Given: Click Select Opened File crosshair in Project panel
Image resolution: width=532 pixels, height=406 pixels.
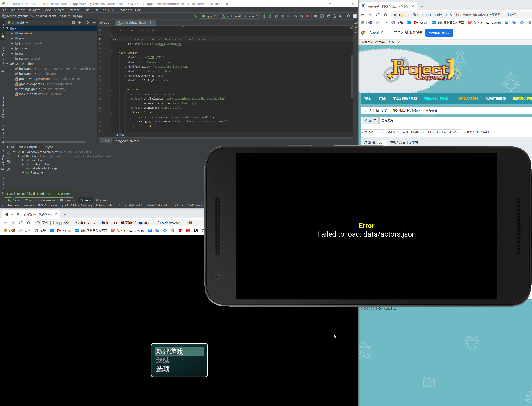Looking at the screenshot, I should (x=73, y=23).
